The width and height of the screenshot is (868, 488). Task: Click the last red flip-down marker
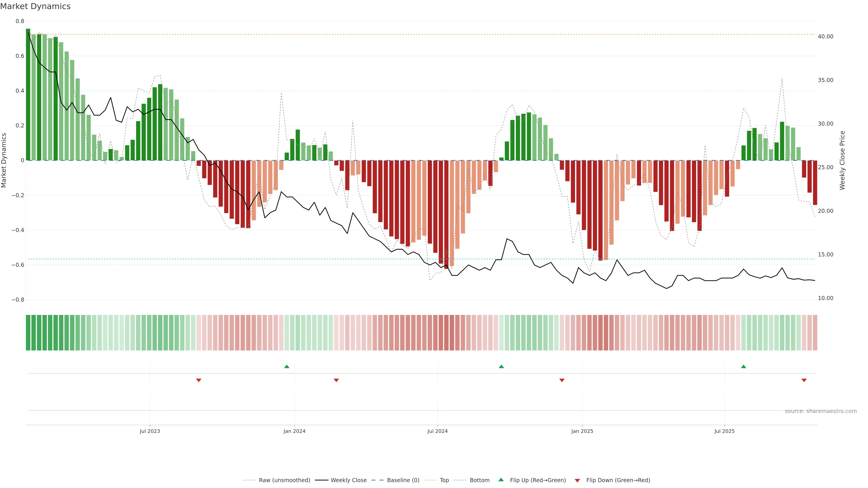[x=804, y=380]
